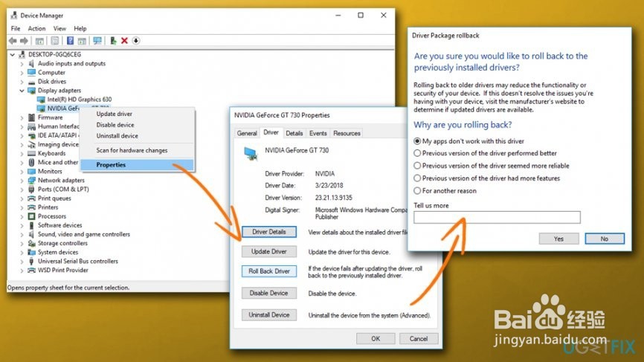Click the Update Driver button in Properties
The height and width of the screenshot is (362, 644).
pyautogui.click(x=269, y=251)
